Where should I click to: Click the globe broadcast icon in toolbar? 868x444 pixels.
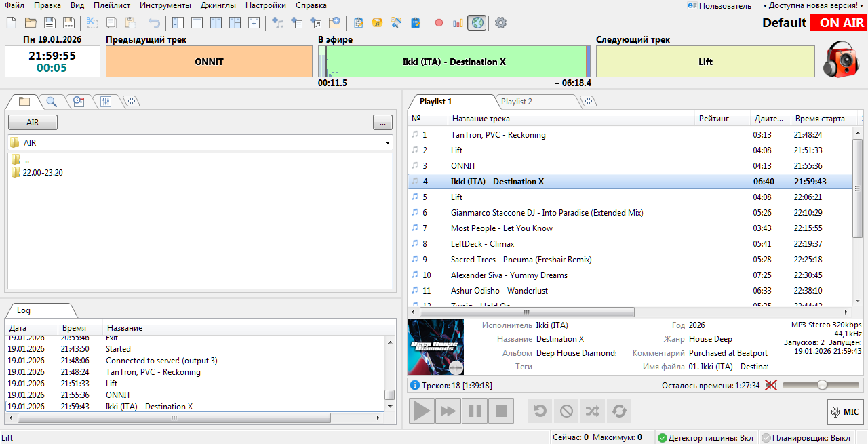(477, 23)
